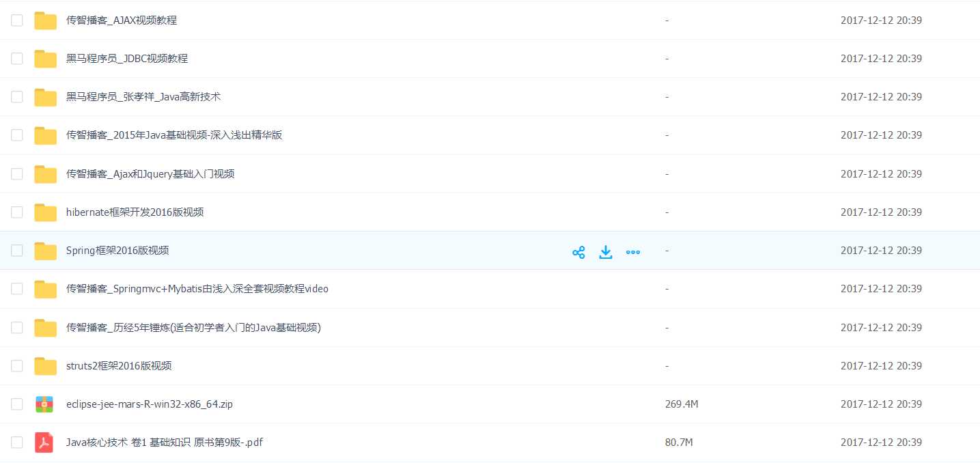Open 传智播客_Ajax和Jquery基础入门视频 folder

point(150,173)
